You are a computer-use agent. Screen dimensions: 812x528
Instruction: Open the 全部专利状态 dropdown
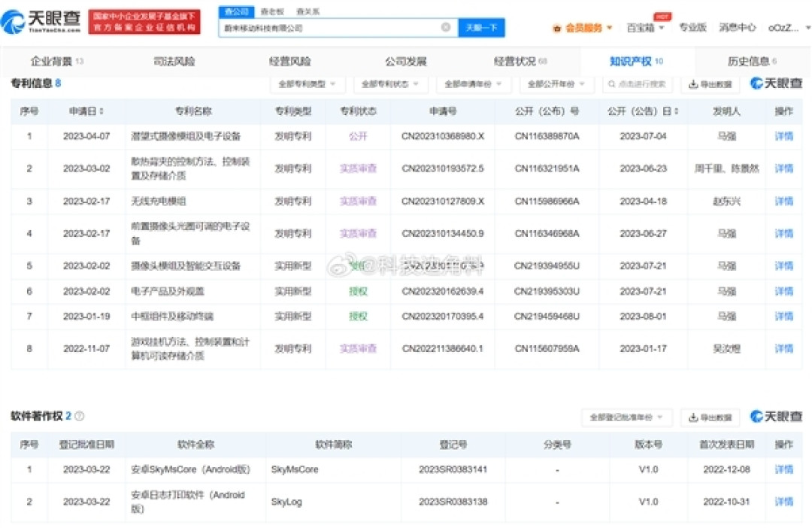coord(390,84)
